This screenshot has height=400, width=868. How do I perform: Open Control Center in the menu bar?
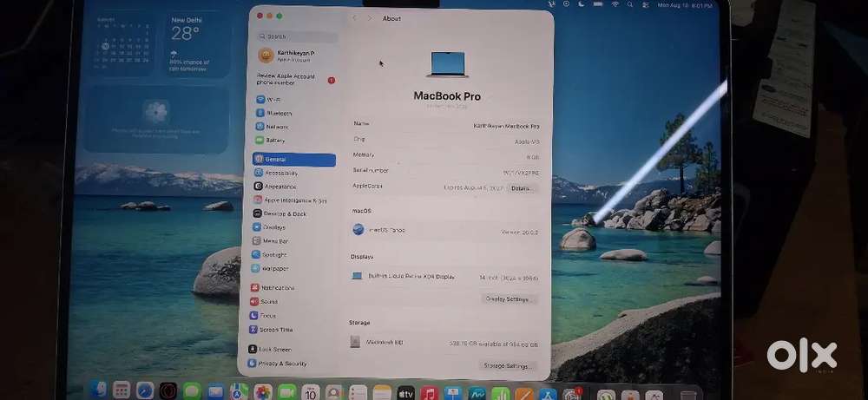(x=644, y=4)
